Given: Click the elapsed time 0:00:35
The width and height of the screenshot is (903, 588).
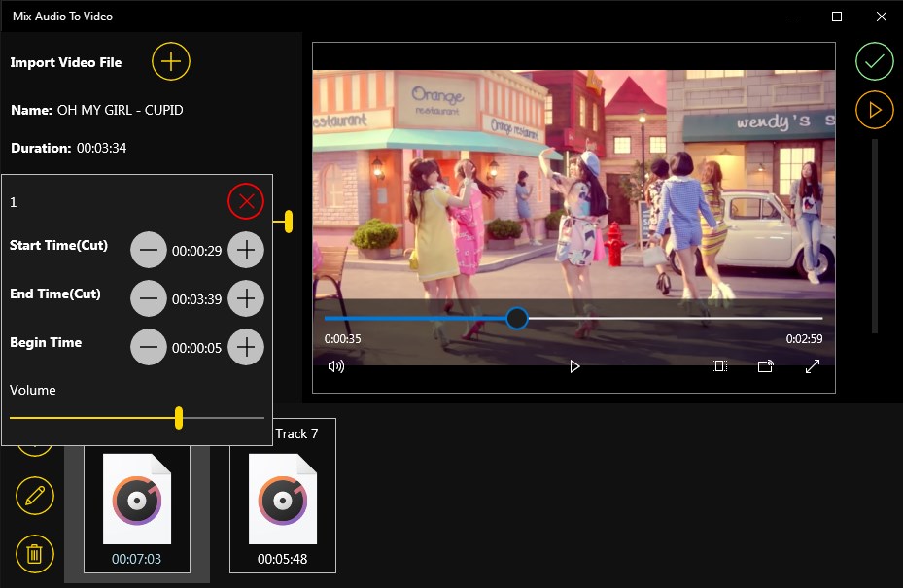Looking at the screenshot, I should (x=343, y=338).
